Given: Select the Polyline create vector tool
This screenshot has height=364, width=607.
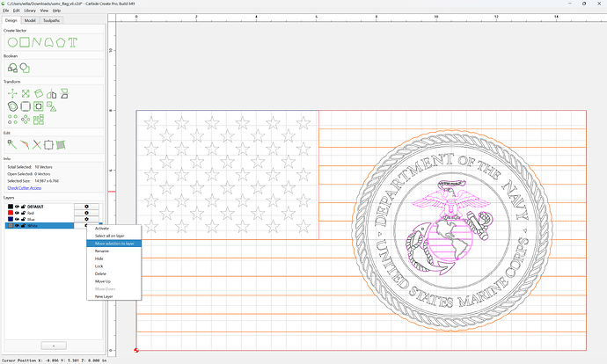Looking at the screenshot, I should click(x=36, y=42).
